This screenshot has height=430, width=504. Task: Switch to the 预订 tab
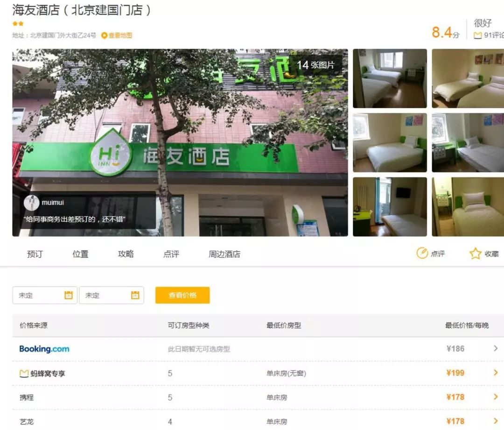[35, 254]
